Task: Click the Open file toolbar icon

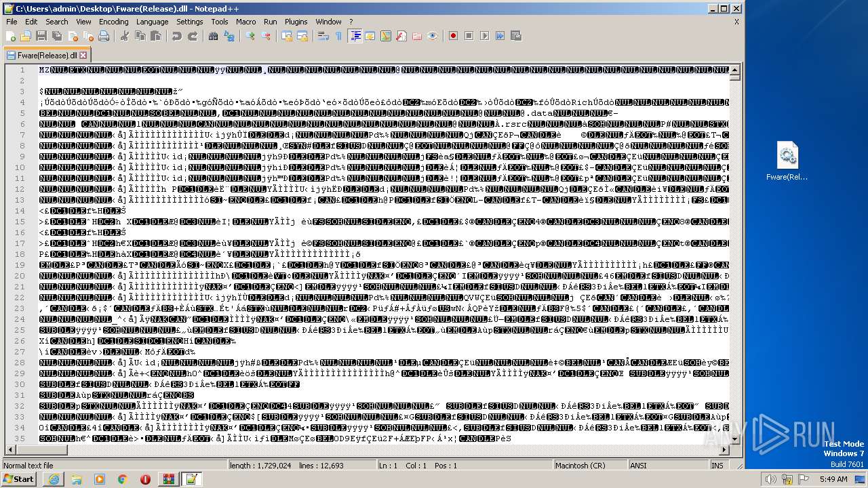Action: tap(26, 36)
